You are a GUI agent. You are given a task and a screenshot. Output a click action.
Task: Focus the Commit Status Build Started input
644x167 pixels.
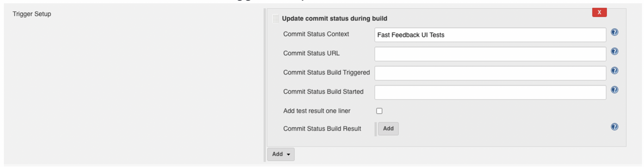[x=490, y=92]
